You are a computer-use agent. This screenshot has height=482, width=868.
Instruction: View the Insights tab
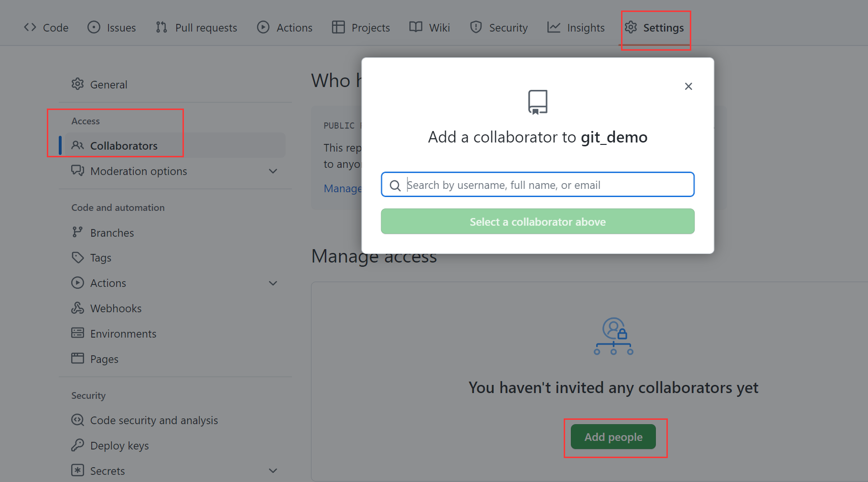[576, 28]
